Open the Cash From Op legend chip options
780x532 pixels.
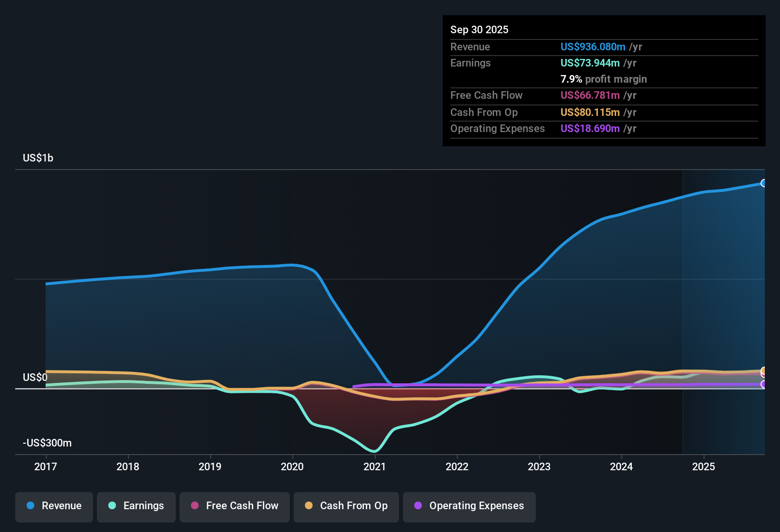346,506
